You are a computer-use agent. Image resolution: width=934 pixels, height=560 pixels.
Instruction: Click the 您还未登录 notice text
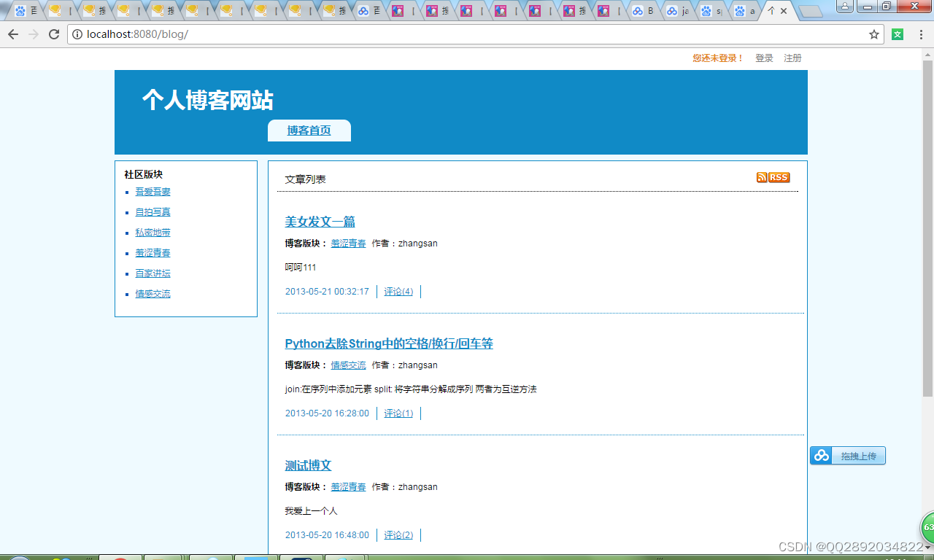[x=717, y=58]
